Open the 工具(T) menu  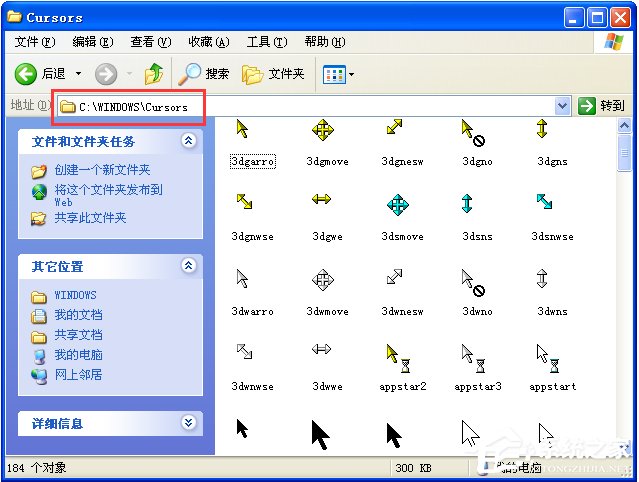pos(267,42)
